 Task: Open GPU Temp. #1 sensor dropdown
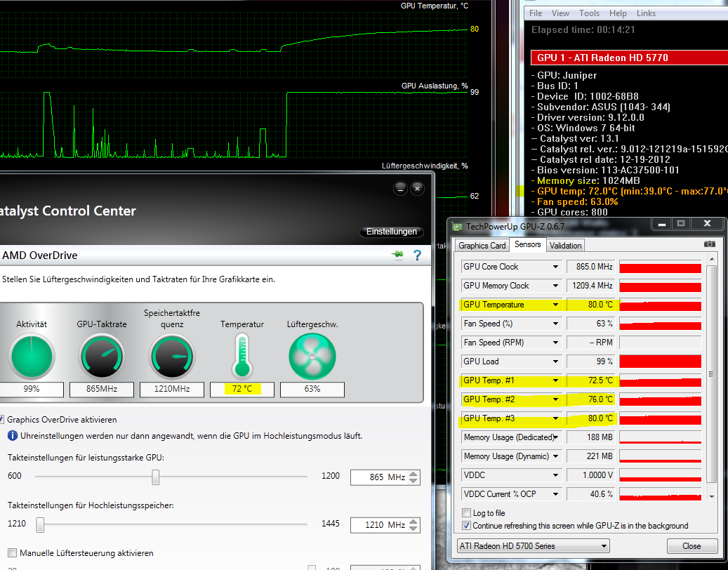(x=555, y=380)
